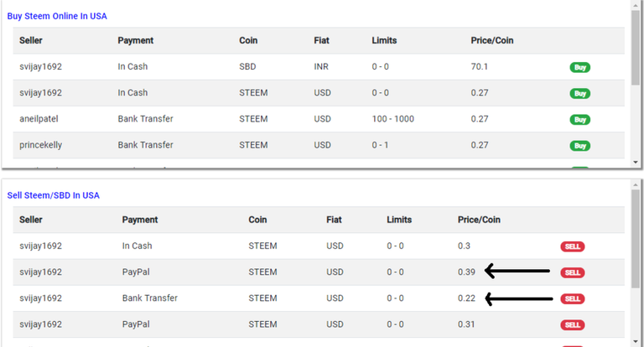
Task: Select the 100 - 1000 limits cell
Action: click(x=392, y=119)
